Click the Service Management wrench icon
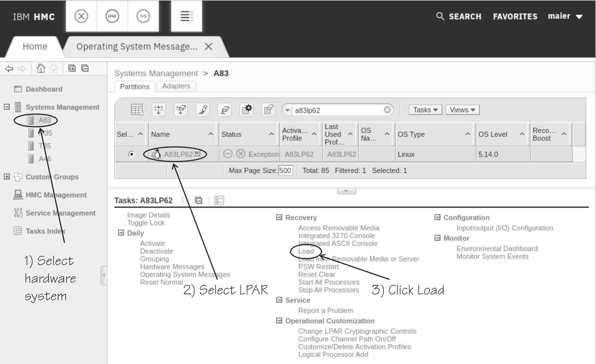 pos(18,213)
